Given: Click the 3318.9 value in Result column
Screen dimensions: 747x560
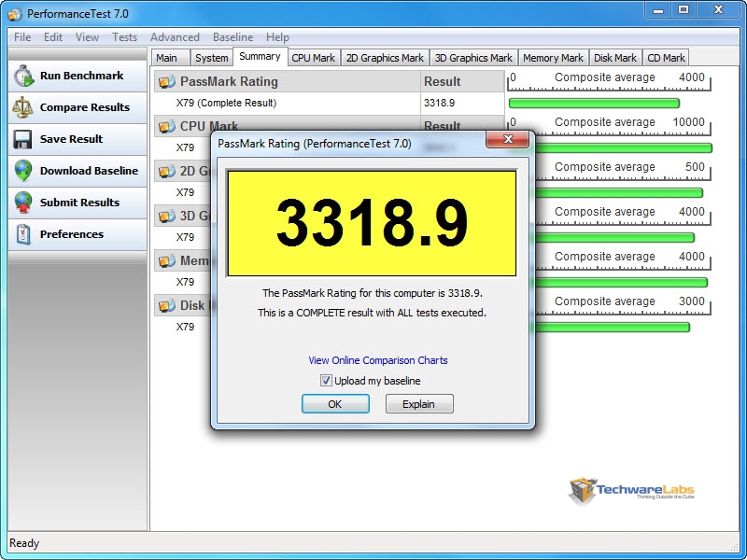Looking at the screenshot, I should tap(439, 103).
